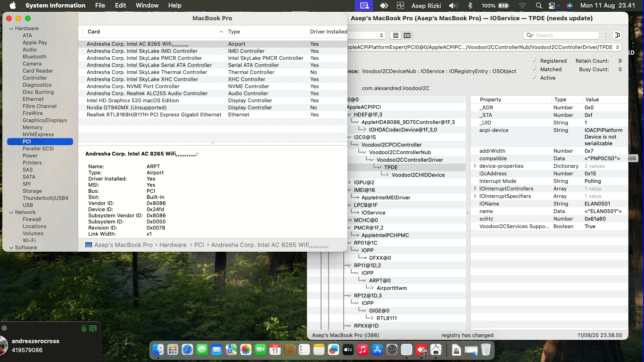
Task: Toggle the inspector pane with the rightmost toolbar icon
Action: click(x=618, y=35)
